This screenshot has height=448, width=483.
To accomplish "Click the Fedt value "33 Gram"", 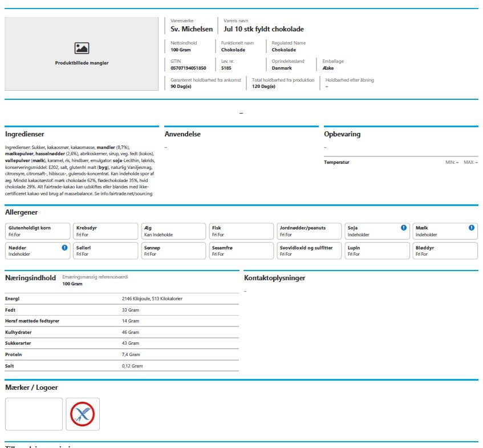I will (x=130, y=310).
